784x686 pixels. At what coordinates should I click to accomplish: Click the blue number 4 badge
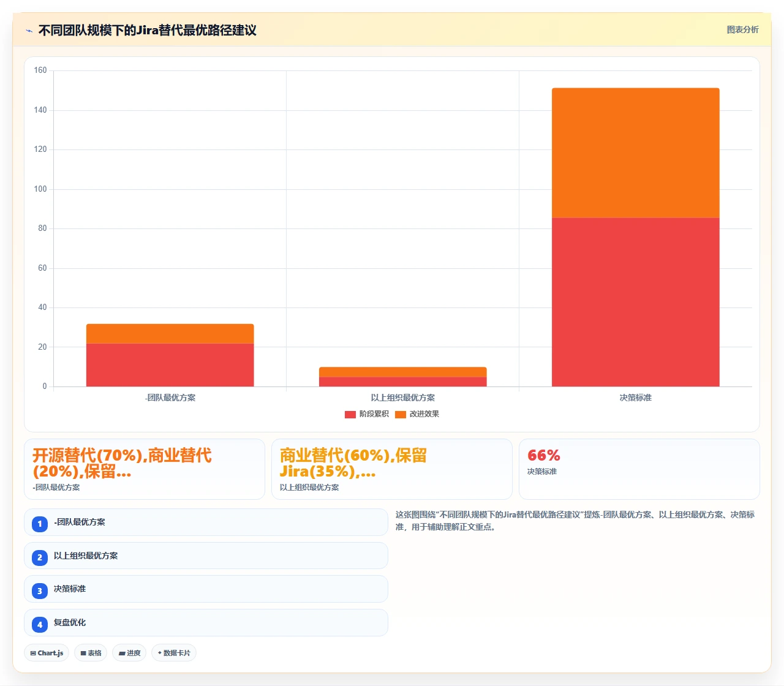click(x=40, y=625)
